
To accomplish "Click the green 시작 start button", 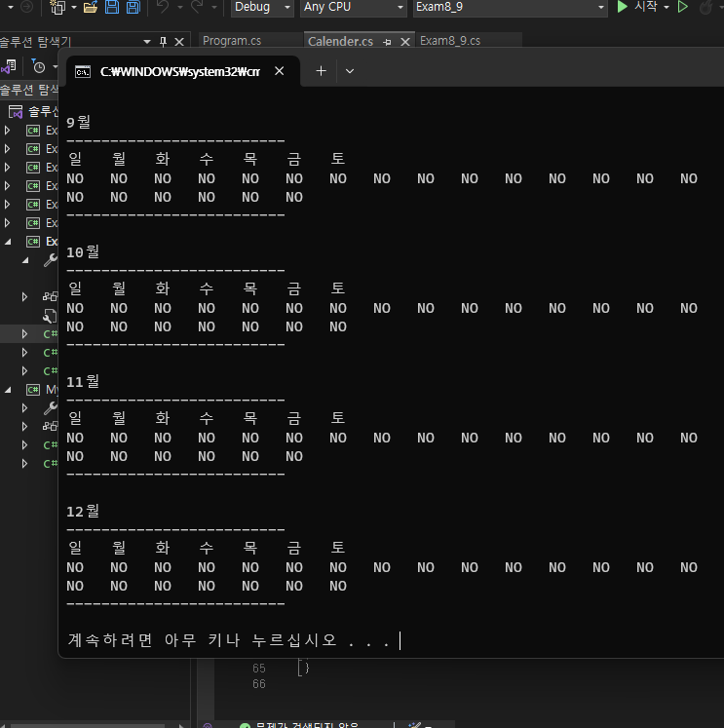I will [636, 7].
